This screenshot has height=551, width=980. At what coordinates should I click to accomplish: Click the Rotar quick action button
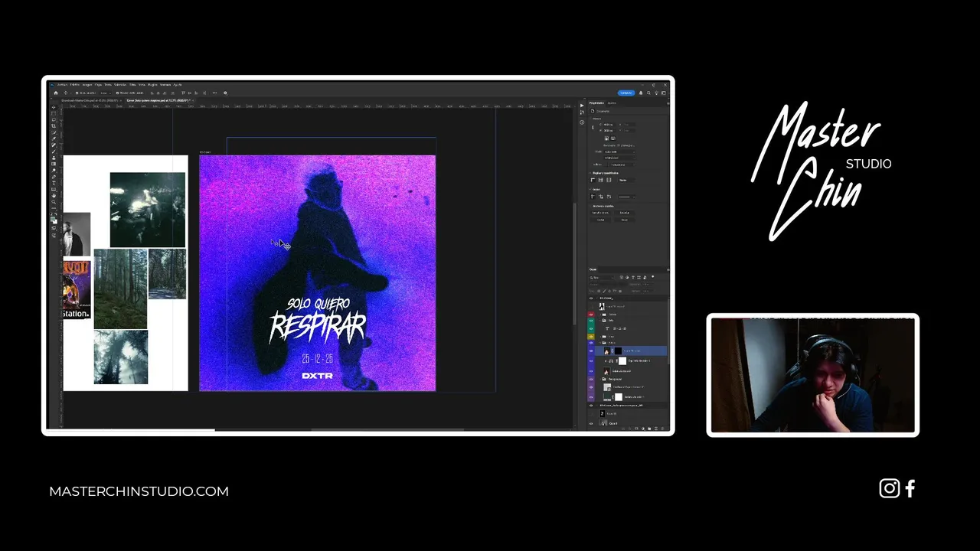tap(625, 220)
